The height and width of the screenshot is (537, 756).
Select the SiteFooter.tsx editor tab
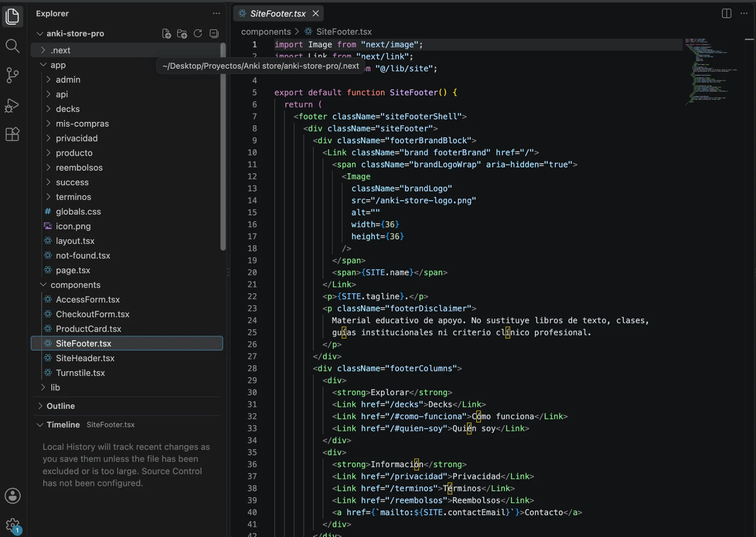(x=278, y=13)
